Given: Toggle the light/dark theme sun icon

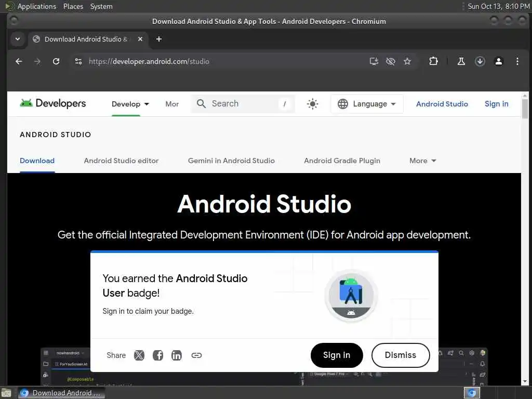Looking at the screenshot, I should 312,103.
